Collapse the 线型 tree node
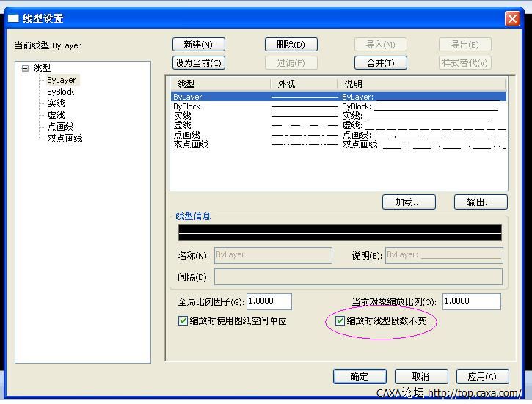Image resolution: width=532 pixels, height=404 pixels. click(25, 68)
